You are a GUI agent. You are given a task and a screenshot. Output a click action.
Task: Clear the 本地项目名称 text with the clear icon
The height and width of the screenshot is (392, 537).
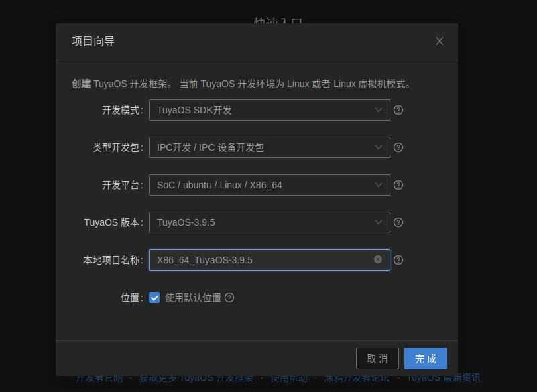(x=378, y=259)
